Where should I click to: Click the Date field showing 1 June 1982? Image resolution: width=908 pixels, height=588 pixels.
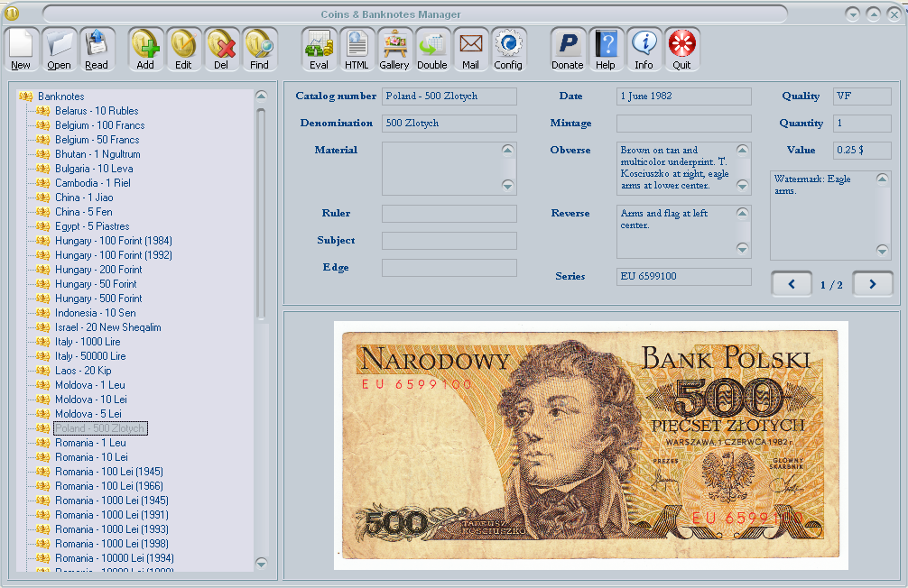[x=684, y=96]
